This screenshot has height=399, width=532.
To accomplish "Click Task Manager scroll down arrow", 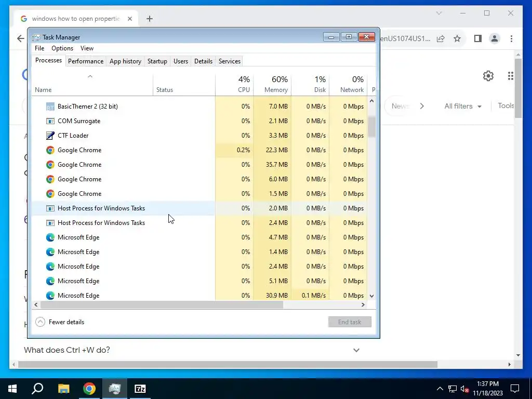I will point(371,296).
